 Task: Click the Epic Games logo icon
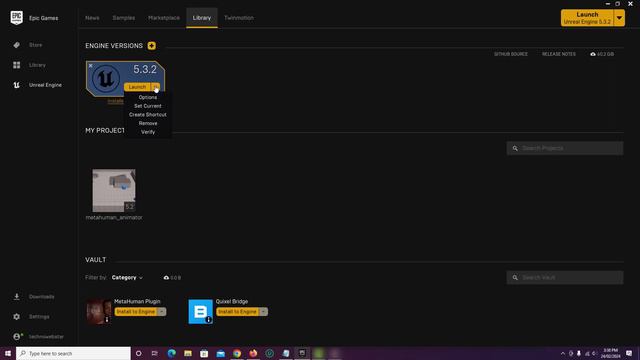pos(16,18)
